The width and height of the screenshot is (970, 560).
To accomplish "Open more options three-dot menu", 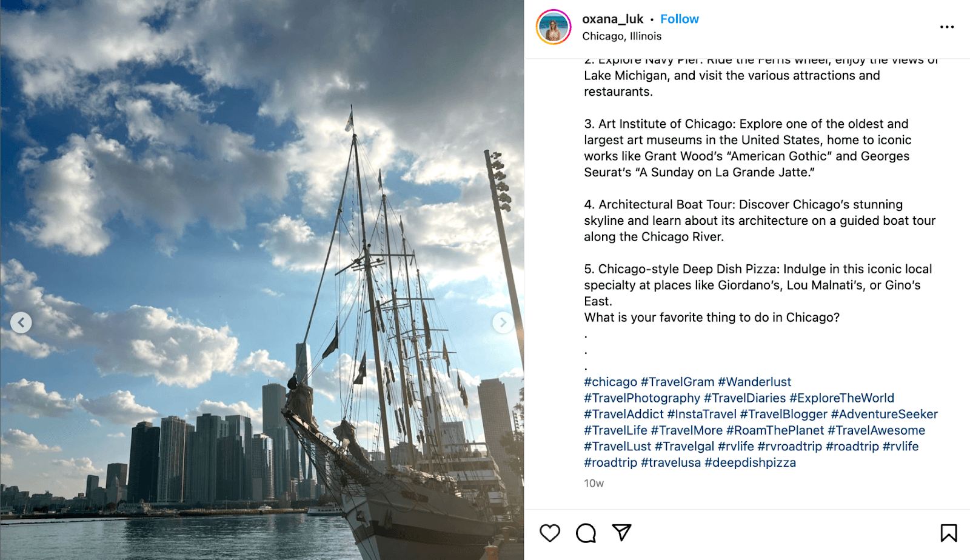I will click(947, 27).
